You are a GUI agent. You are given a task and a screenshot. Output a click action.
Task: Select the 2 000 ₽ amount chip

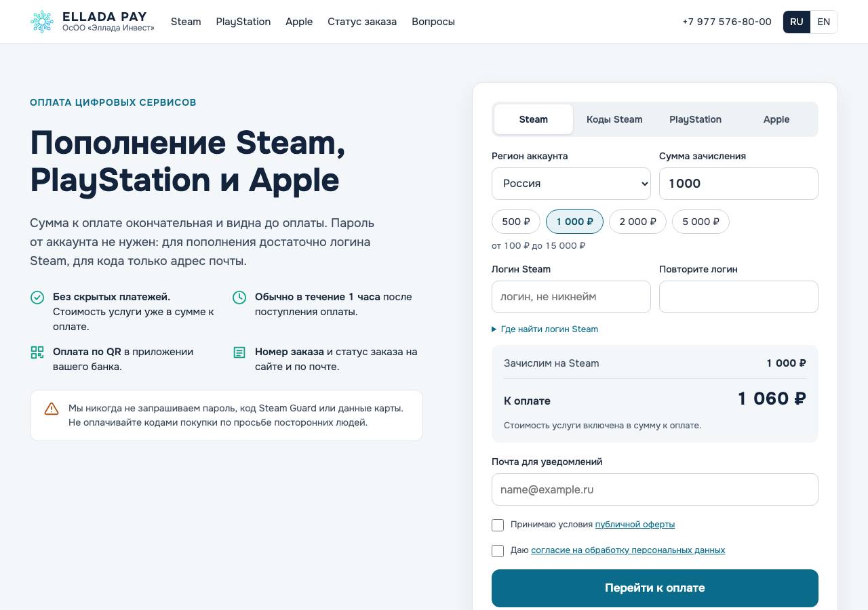(x=637, y=222)
